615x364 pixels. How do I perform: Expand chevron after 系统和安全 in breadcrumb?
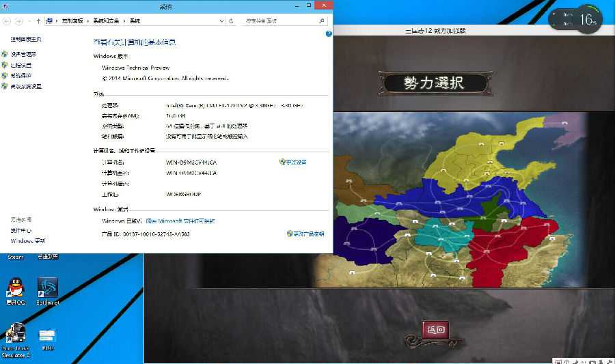(124, 20)
